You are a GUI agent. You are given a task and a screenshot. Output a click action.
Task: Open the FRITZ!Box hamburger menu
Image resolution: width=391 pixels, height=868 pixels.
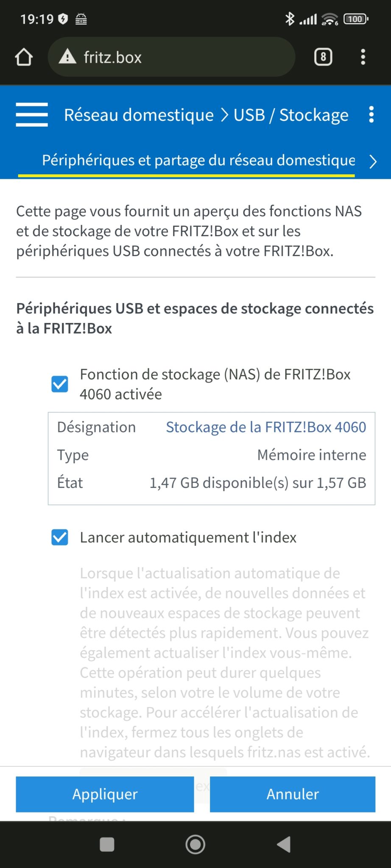point(32,114)
